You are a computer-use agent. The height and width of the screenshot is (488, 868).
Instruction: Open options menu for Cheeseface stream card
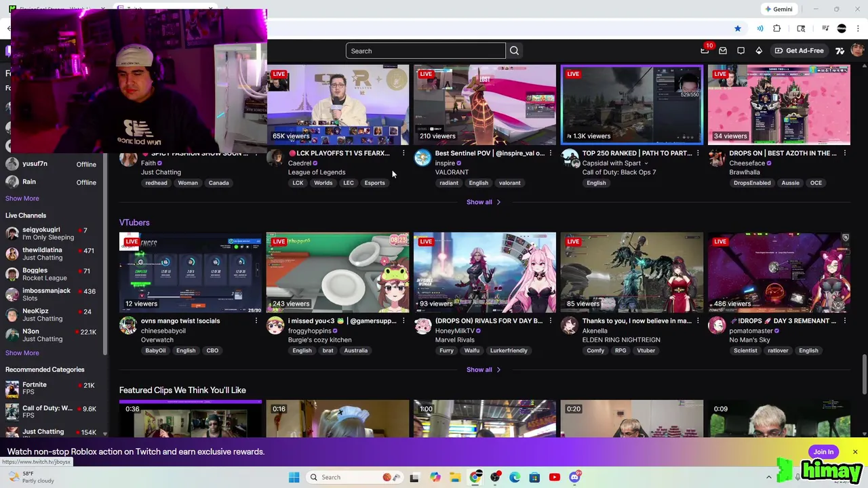845,153
